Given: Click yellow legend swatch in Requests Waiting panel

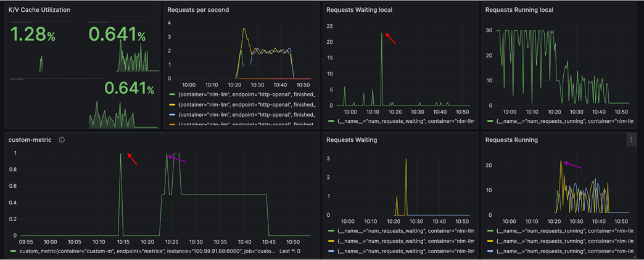Looking at the screenshot, I should pyautogui.click(x=331, y=241).
